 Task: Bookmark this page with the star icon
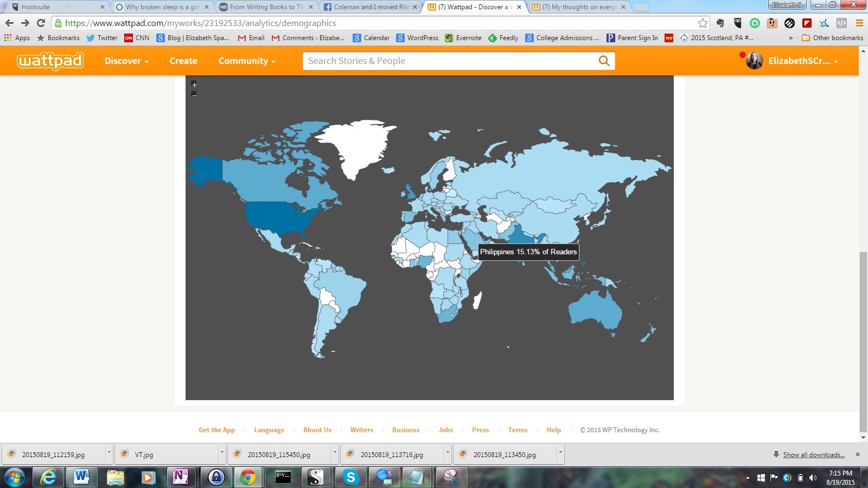click(702, 23)
